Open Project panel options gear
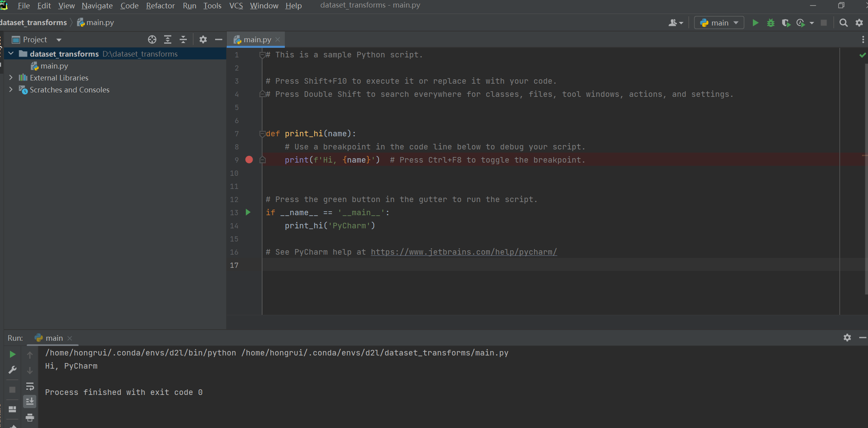 (203, 39)
